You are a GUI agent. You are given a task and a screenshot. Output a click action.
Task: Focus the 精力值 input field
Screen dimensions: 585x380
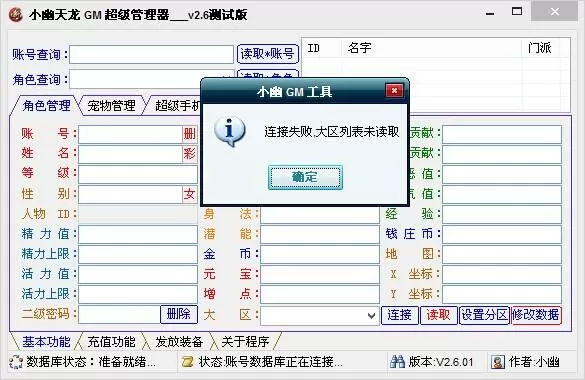pos(138,234)
